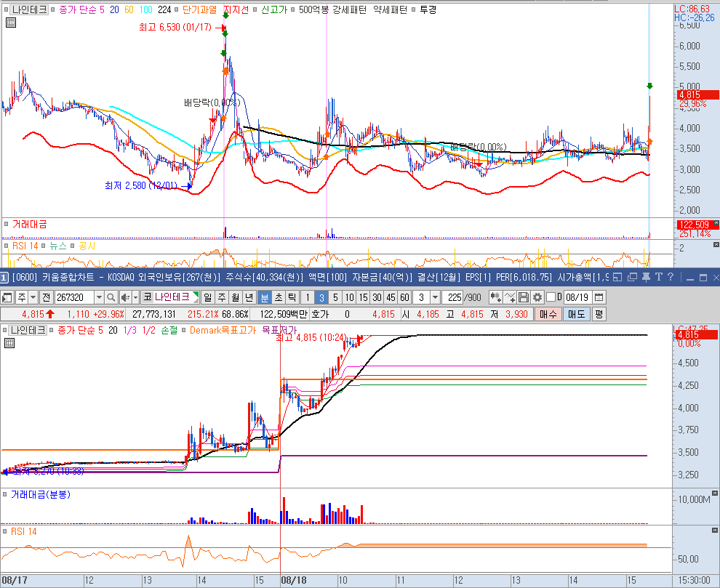The width and height of the screenshot is (720, 588).
Task: Click the 08/19 date input field
Action: point(577,297)
